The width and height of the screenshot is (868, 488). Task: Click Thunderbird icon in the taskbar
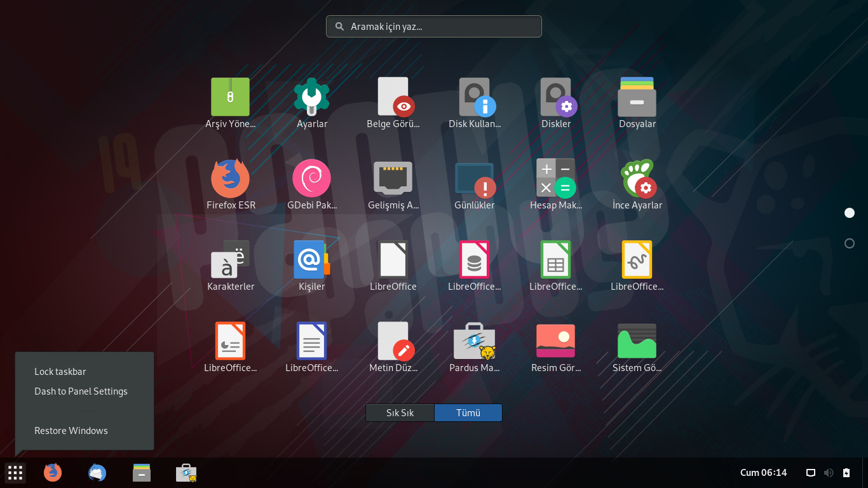(x=97, y=473)
